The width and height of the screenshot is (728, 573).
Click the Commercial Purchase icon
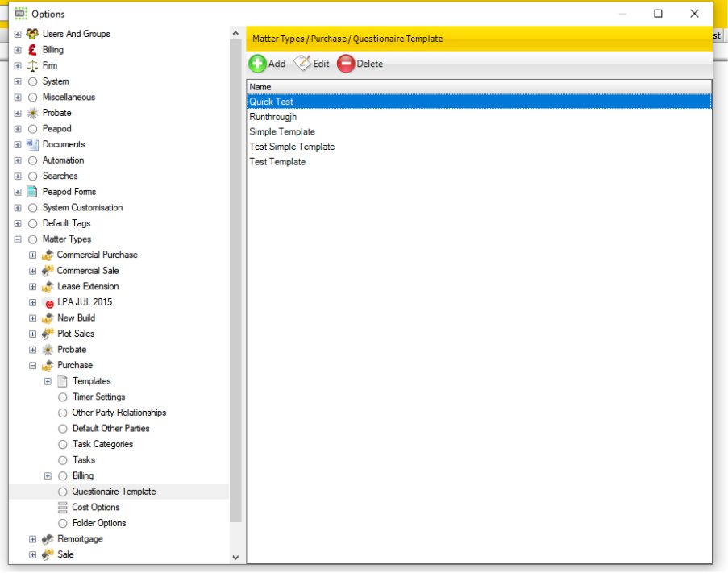click(x=48, y=255)
